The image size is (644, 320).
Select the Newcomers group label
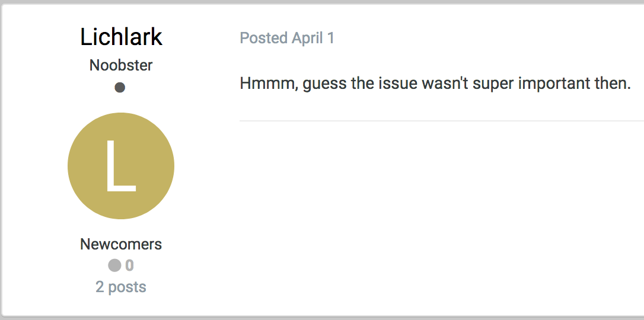[121, 244]
